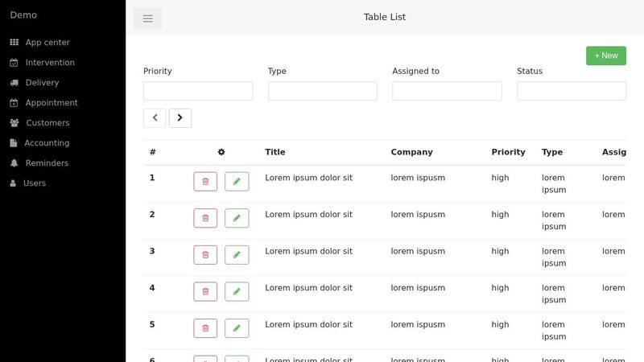Go to previous page with left chevron

[x=155, y=118]
